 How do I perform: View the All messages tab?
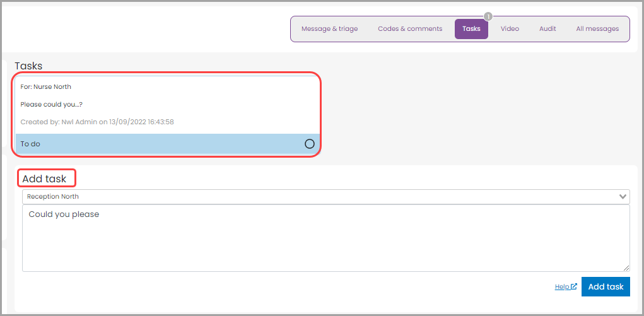click(597, 29)
